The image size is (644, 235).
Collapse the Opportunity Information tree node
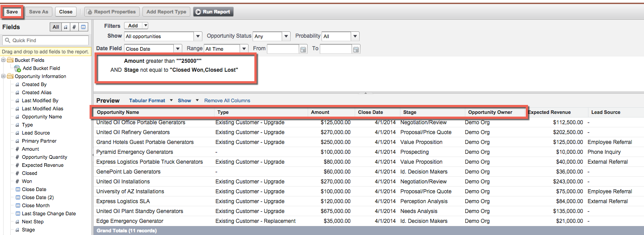[4, 76]
